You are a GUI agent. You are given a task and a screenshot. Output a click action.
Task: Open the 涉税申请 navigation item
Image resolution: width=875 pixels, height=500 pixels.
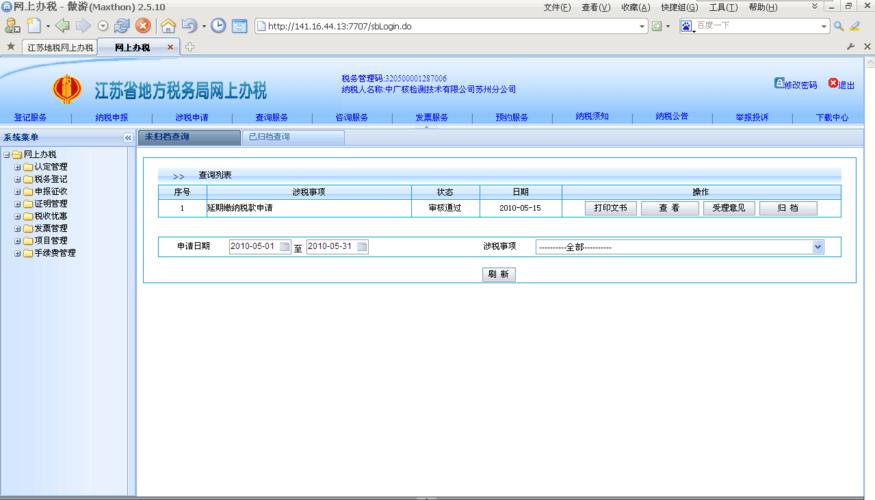click(192, 117)
